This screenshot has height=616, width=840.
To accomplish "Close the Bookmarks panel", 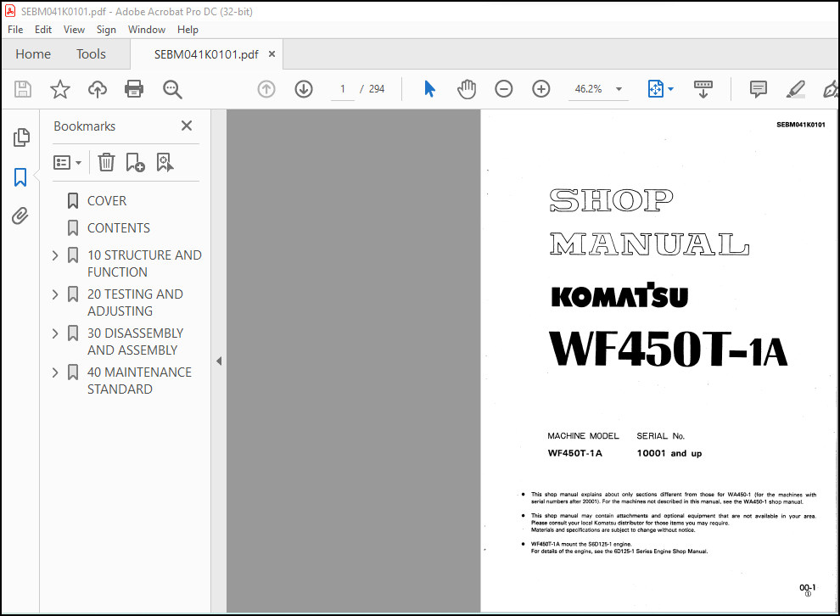I will [x=187, y=126].
